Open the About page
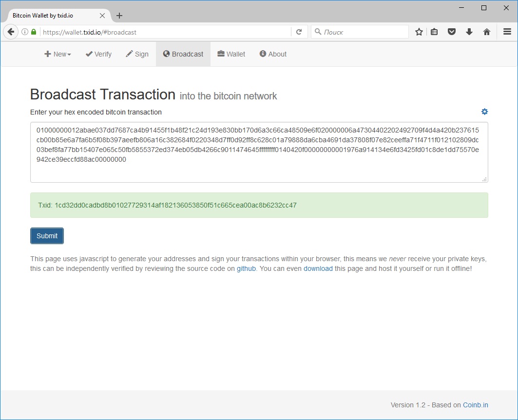 (x=273, y=54)
